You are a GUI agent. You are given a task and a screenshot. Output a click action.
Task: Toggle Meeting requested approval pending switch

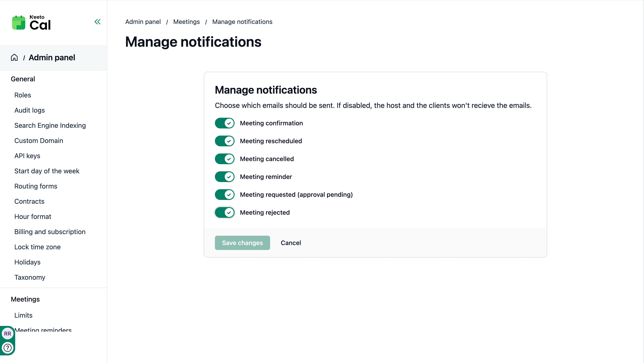point(225,195)
